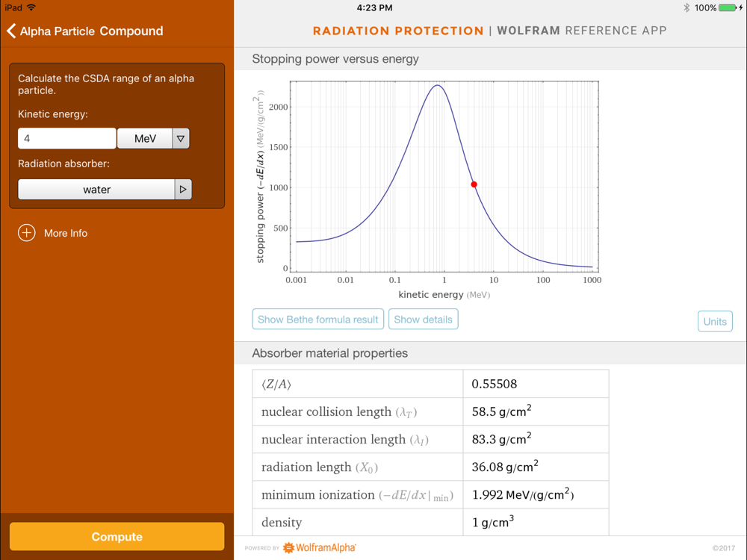Go back using the Alpha Particle Compound chevron

point(11,31)
